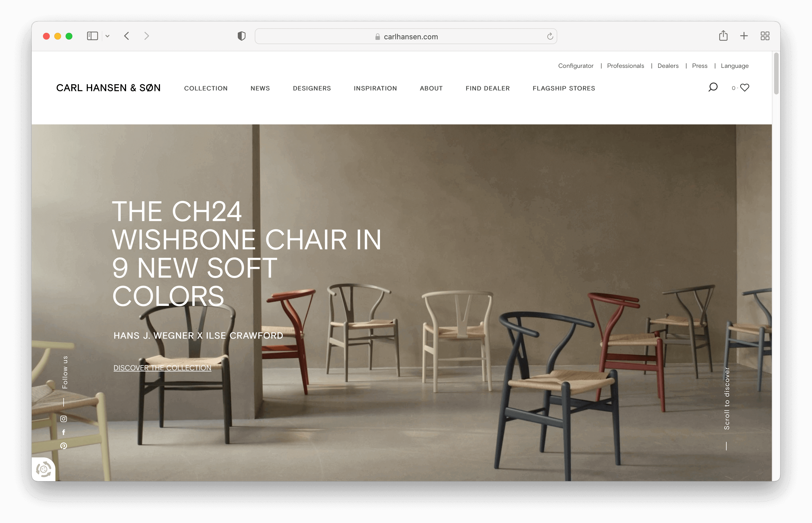The width and height of the screenshot is (812, 523).
Task: Open the Language selector
Action: (735, 66)
